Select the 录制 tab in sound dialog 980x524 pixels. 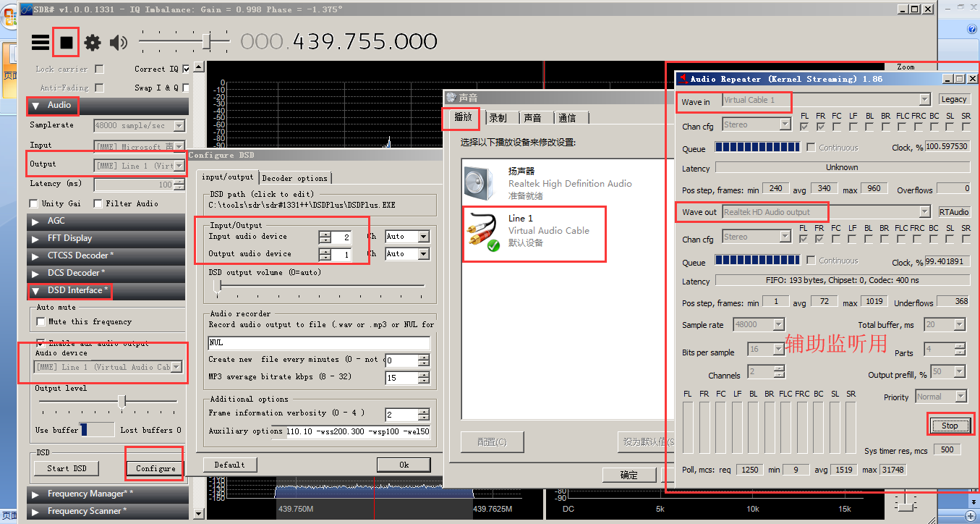(x=498, y=118)
